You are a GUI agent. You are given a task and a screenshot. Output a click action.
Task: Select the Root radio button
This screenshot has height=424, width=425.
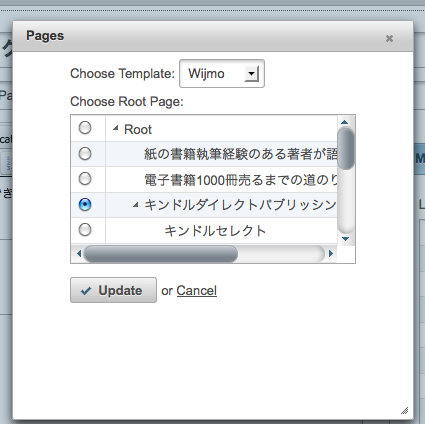pos(85,128)
